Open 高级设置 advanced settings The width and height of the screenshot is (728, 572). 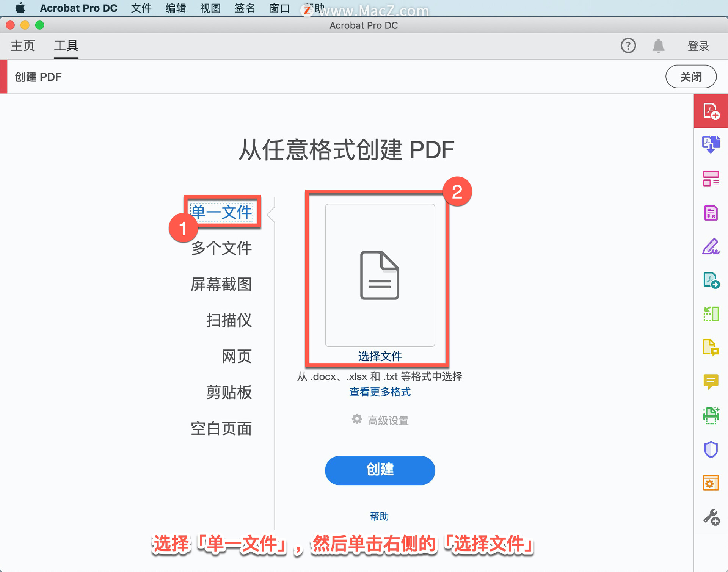point(388,420)
